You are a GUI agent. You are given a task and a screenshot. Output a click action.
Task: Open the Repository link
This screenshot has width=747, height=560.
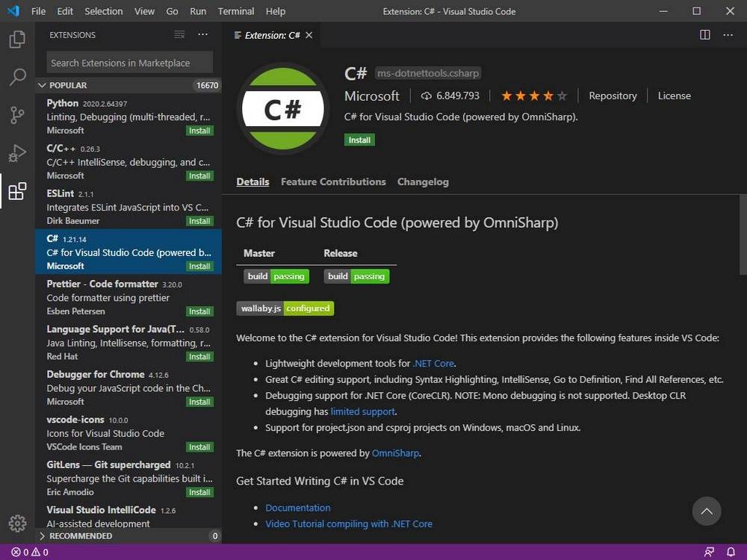point(613,96)
